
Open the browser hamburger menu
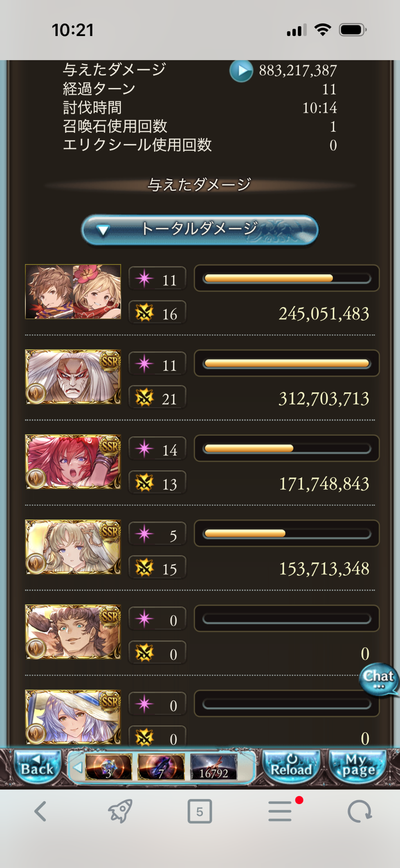[x=281, y=811]
